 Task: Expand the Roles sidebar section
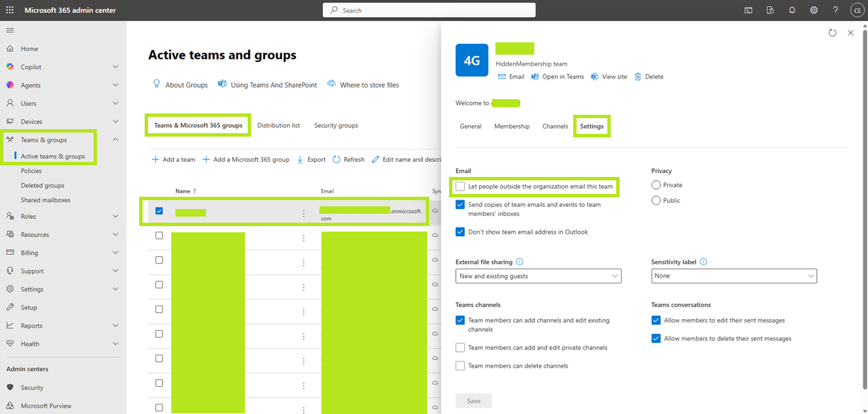115,216
